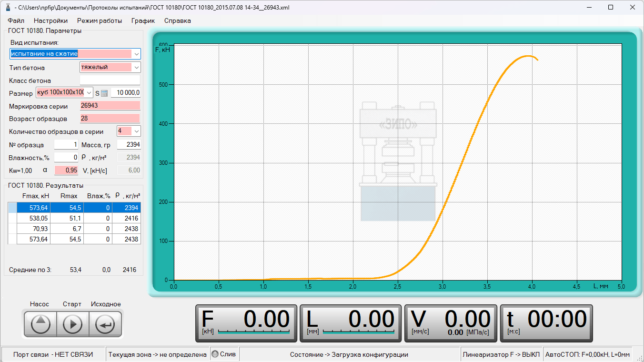Click the Средние по 3 average label

(x=30, y=270)
